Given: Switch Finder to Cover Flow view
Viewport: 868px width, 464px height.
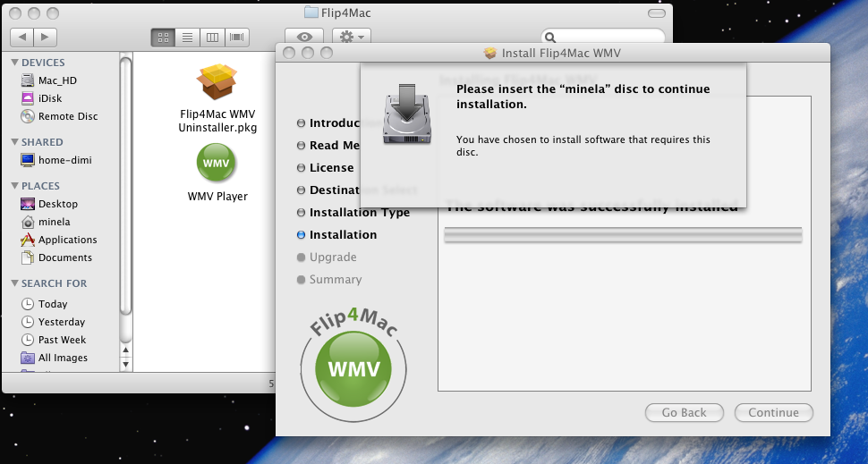Looking at the screenshot, I should pyautogui.click(x=237, y=37).
